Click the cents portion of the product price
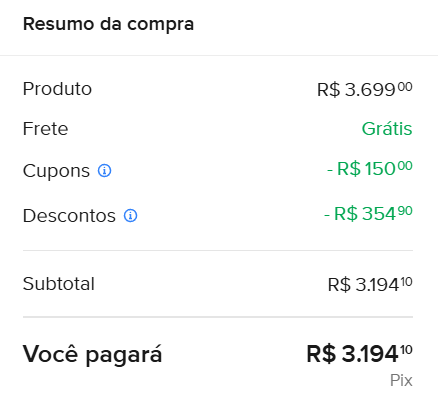The width and height of the screenshot is (438, 394). (x=405, y=87)
